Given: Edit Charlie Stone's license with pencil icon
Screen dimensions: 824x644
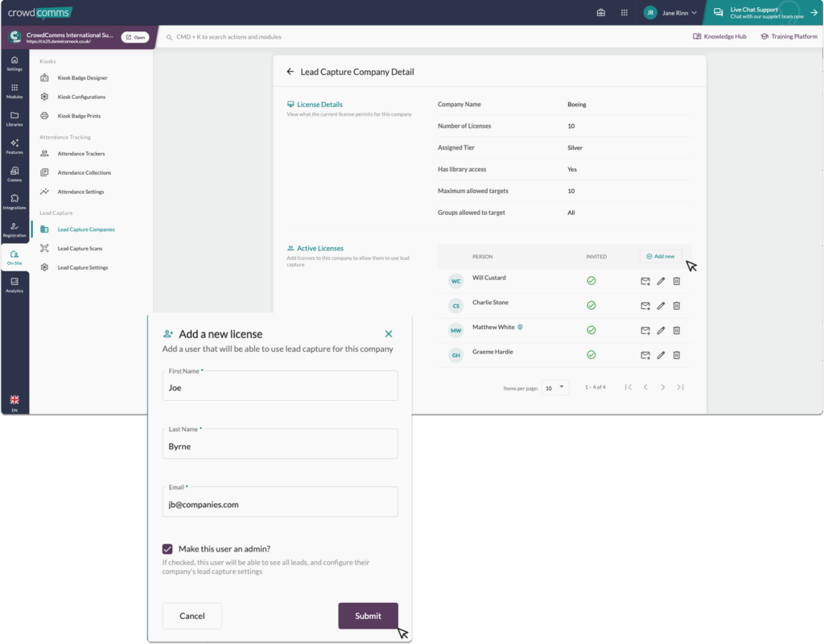Looking at the screenshot, I should coord(661,306).
